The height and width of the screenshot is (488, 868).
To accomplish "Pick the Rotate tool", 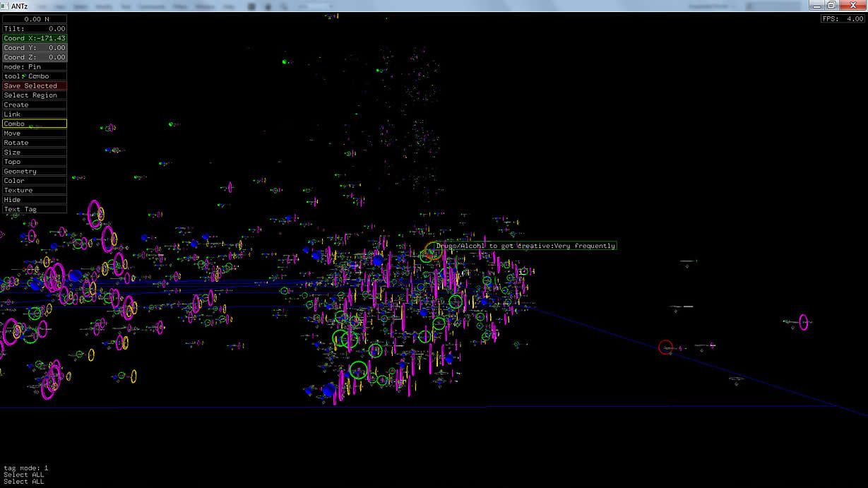I will tap(35, 143).
